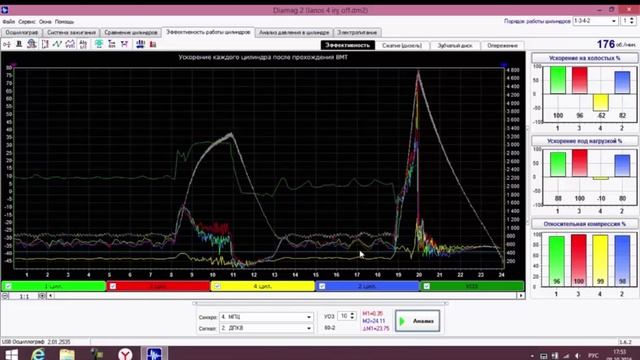Click the blue cylinders toolbar icon
The image size is (640, 360).
[x=140, y=44]
